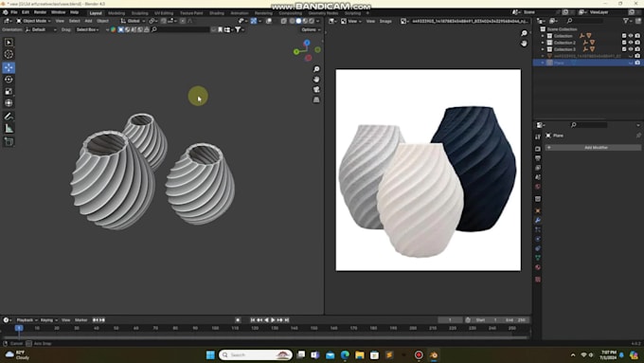Open the Default orientation dropdown
The image size is (644, 363).
click(x=41, y=29)
